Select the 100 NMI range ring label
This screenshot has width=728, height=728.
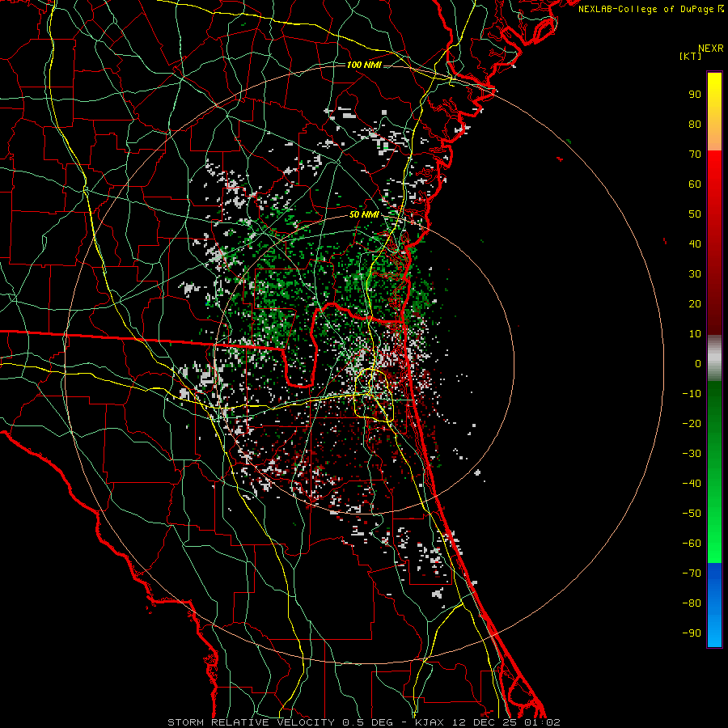click(364, 65)
